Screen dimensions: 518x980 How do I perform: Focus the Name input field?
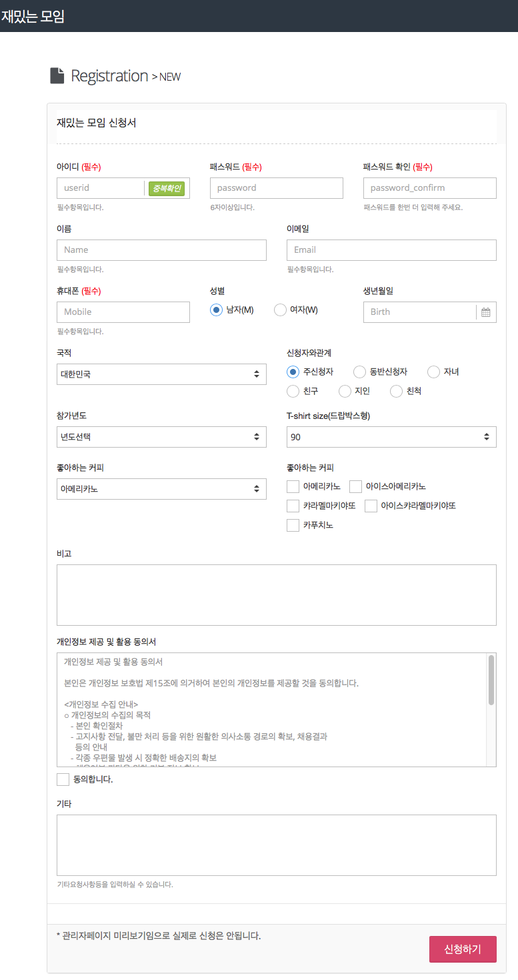tap(161, 250)
